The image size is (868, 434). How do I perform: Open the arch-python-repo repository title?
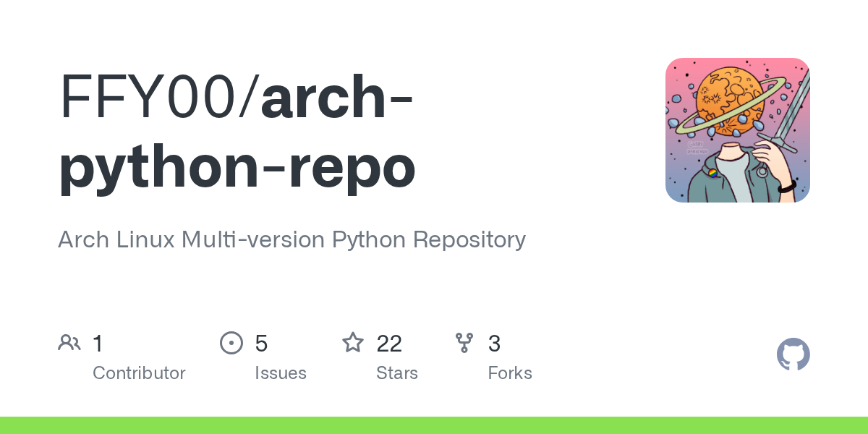click(x=237, y=132)
